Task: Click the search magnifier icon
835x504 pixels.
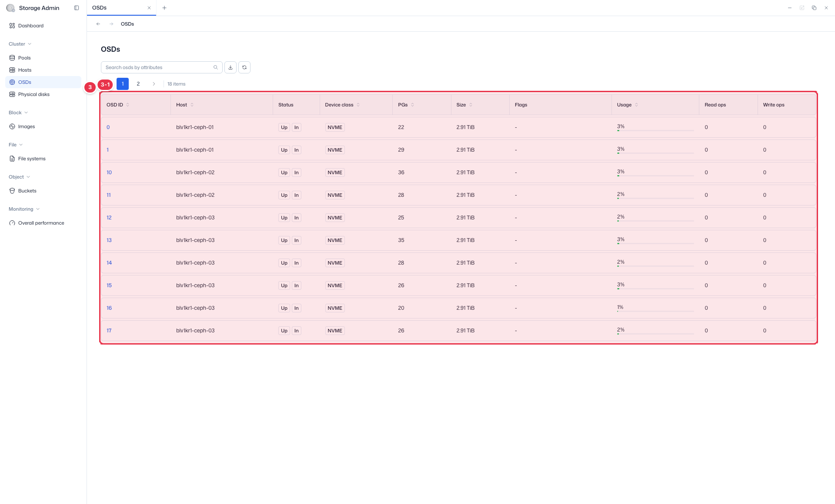Action: (216, 67)
